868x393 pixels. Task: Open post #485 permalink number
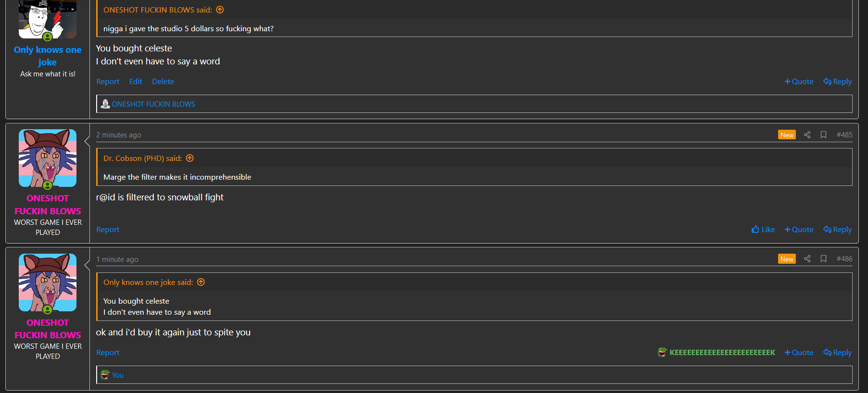844,135
